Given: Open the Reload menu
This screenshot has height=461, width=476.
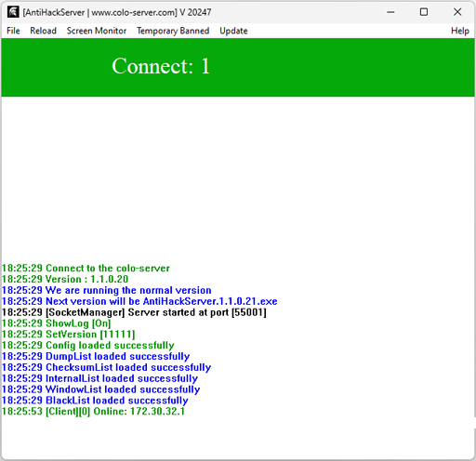Looking at the screenshot, I should [43, 31].
